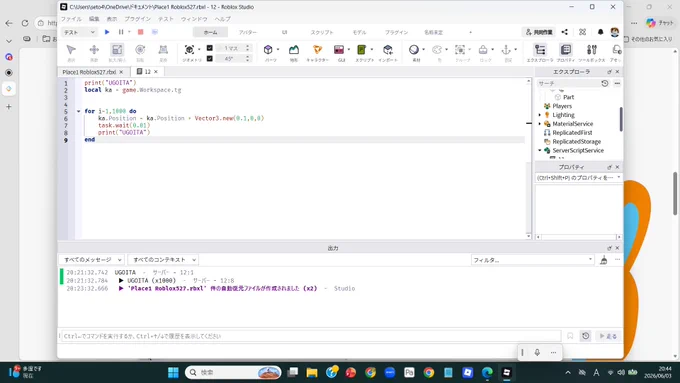Click the Explorer more options button
680x383 pixels.
617,83
